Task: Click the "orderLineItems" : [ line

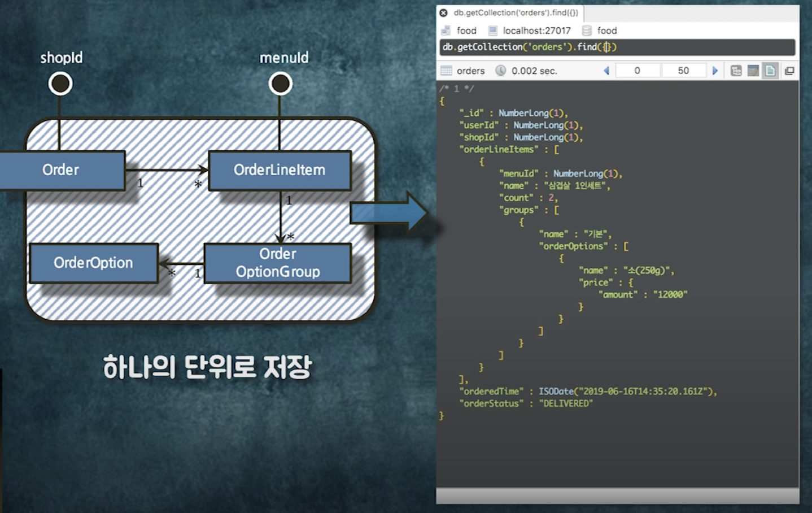Action: pyautogui.click(x=509, y=149)
